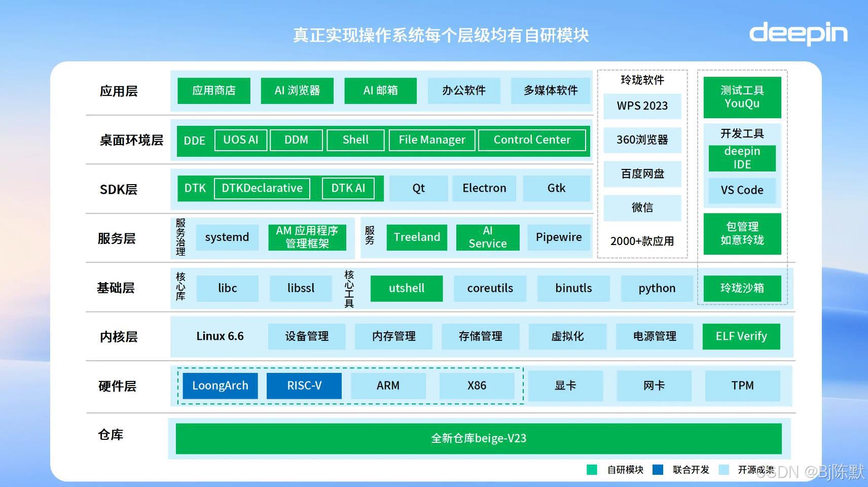Click the Gtk block

click(x=556, y=188)
